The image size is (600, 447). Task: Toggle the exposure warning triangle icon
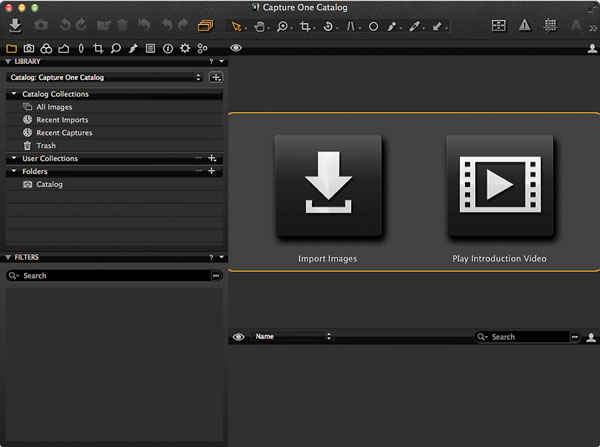point(525,25)
